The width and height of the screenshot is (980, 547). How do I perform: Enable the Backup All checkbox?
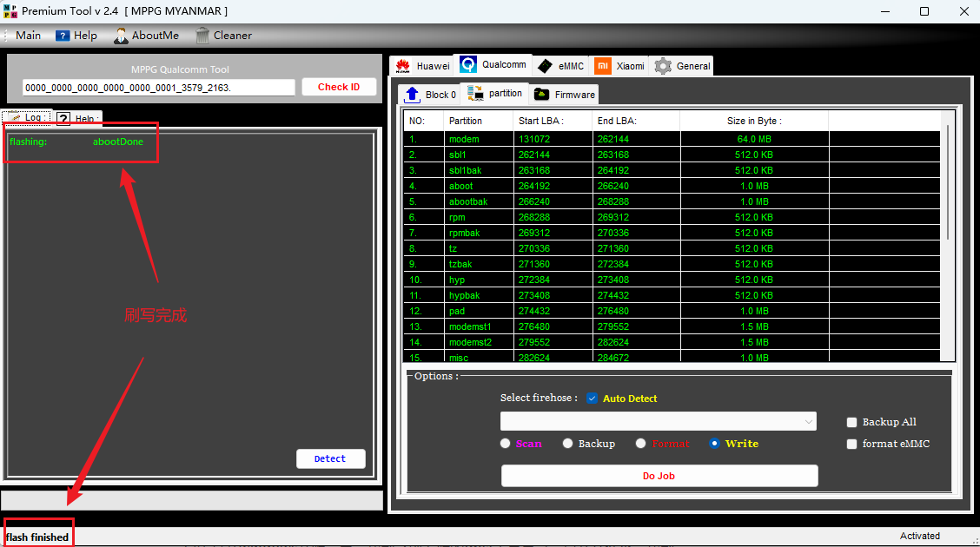click(852, 423)
